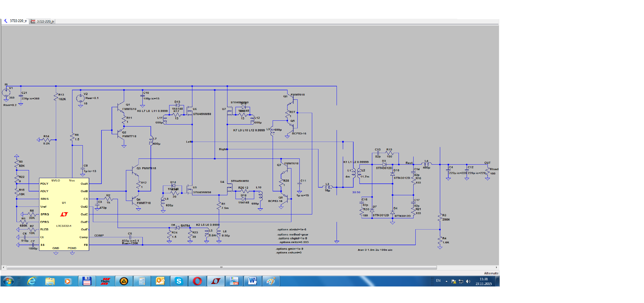The width and height of the screenshot is (644, 303).
Task: Click the volume speaker tray icon
Action: coord(468,281)
